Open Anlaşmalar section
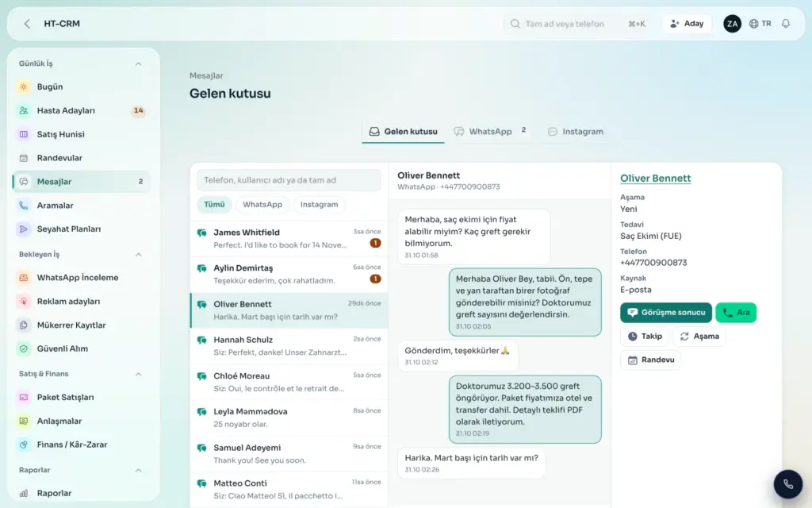812x508 pixels. [x=82, y=421]
